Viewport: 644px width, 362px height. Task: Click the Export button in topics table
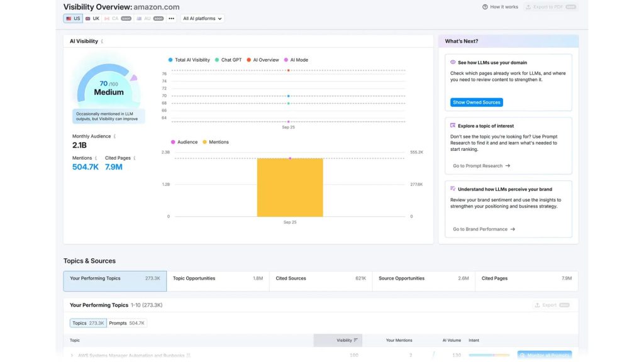pyautogui.click(x=552, y=305)
